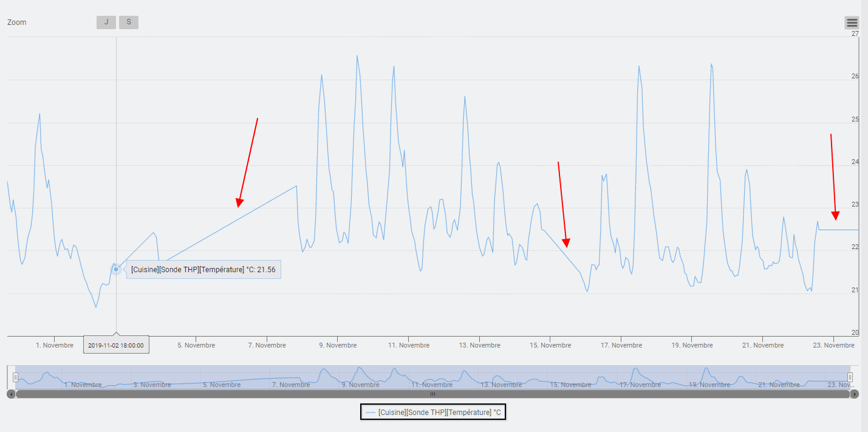Click the grip of the horizontal scrollbar thumb

point(433,394)
